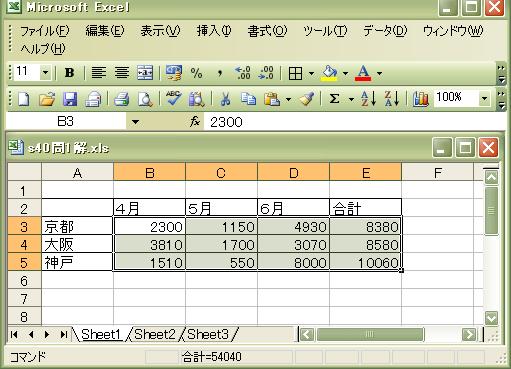Open the paste options dropdown arrow
The height and width of the screenshot is (369, 511).
click(289, 99)
